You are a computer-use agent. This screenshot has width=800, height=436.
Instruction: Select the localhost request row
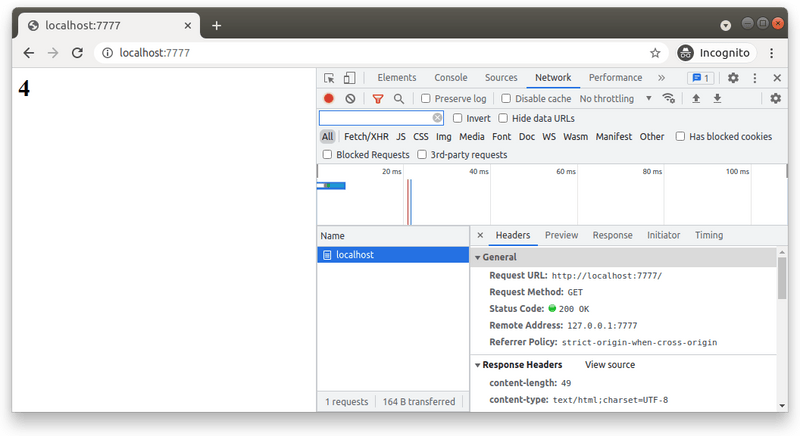tap(393, 254)
